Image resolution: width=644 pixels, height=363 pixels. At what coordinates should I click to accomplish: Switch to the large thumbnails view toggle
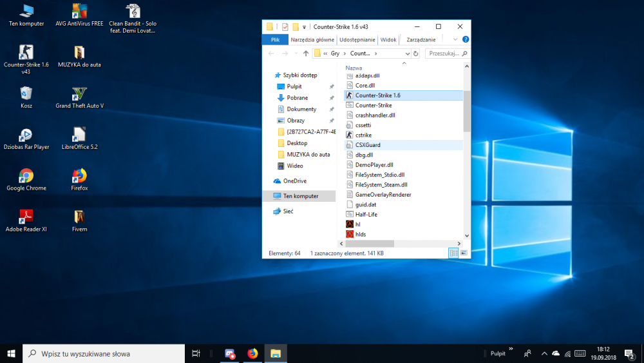464,253
